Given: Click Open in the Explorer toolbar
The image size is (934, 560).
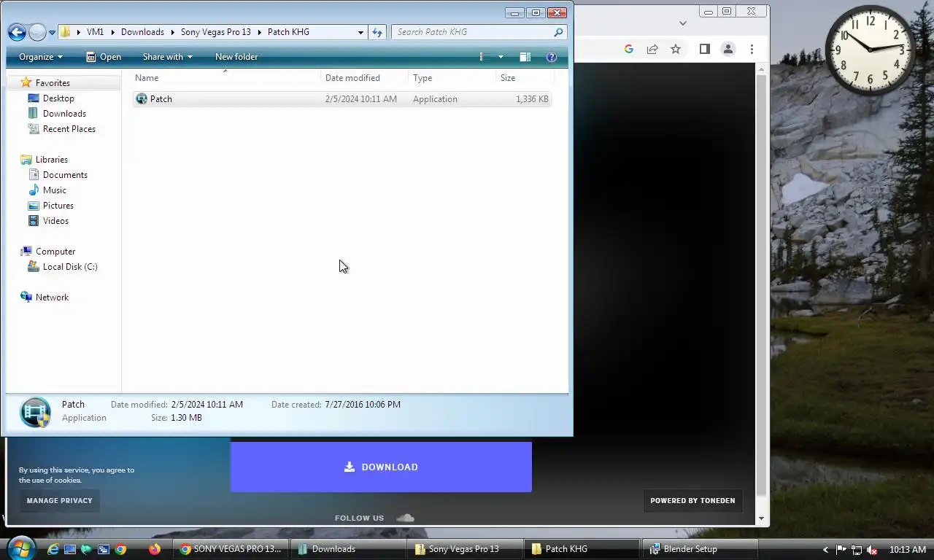Looking at the screenshot, I should [103, 57].
